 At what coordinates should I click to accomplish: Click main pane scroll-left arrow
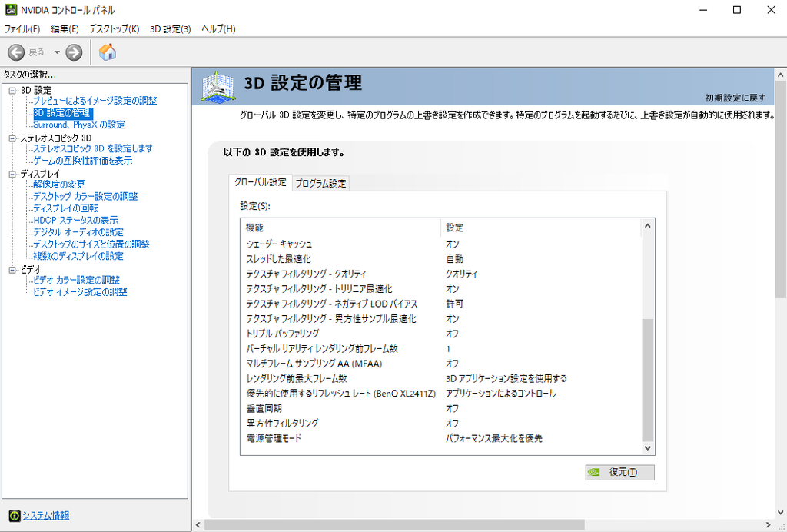pos(198,525)
